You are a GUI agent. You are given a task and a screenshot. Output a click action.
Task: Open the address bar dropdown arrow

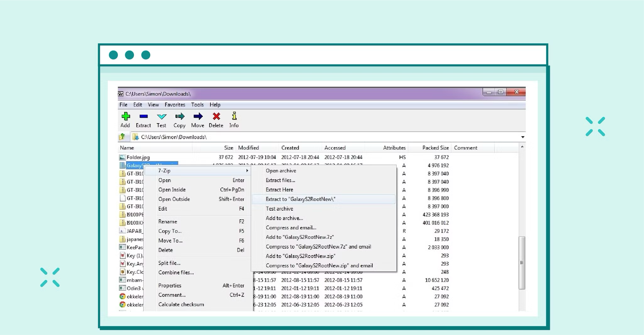pyautogui.click(x=522, y=137)
